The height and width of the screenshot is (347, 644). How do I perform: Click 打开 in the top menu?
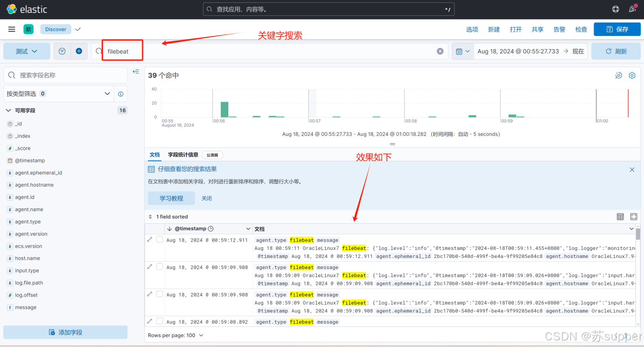(516, 29)
